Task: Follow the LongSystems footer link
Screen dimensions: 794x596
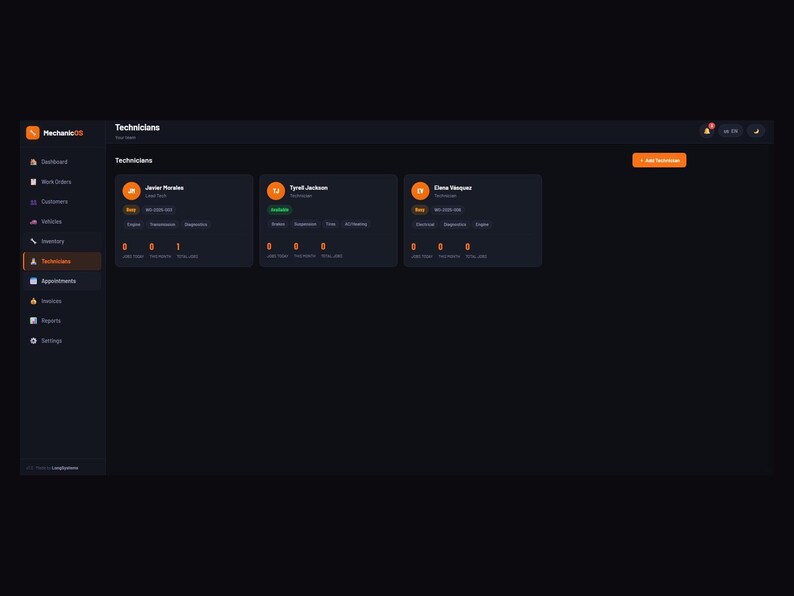Action: (x=65, y=468)
